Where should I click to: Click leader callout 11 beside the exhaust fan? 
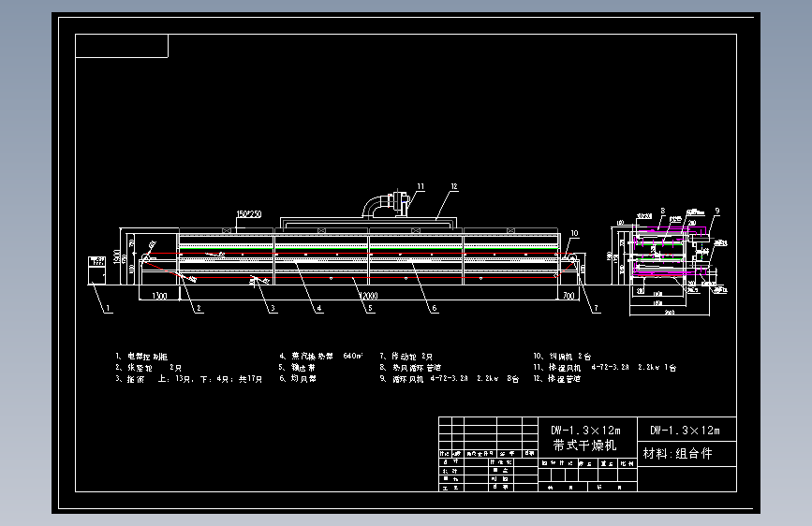421,186
